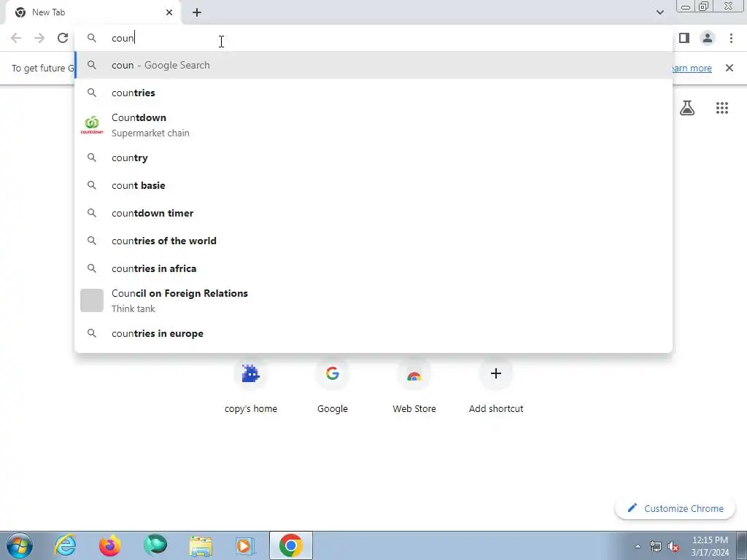747x560 pixels.
Task: Select 'countries in europe' suggestion
Action: coord(373,333)
